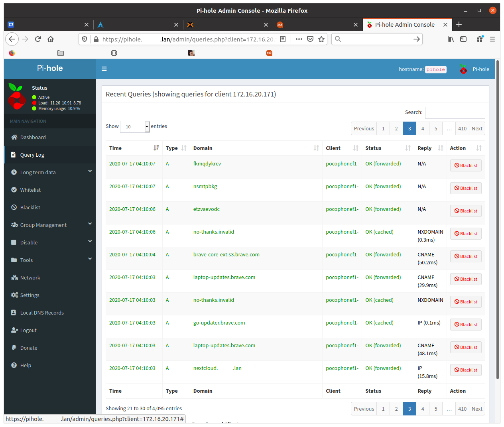Screen dimensions: 504x427
Task: Click the tracking protection shield icon
Action: 85,39
